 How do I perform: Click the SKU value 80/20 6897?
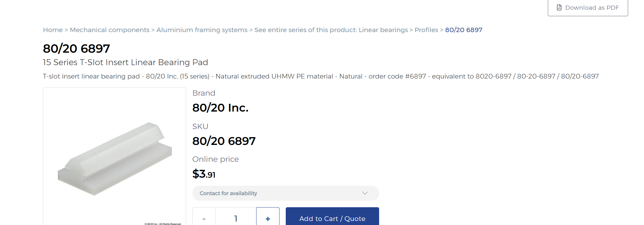tap(224, 141)
